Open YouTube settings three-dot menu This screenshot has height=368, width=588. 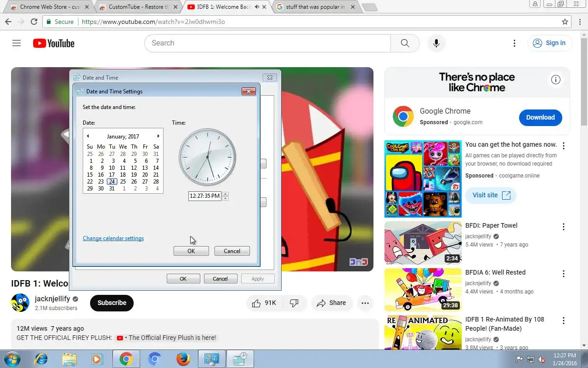click(x=514, y=43)
